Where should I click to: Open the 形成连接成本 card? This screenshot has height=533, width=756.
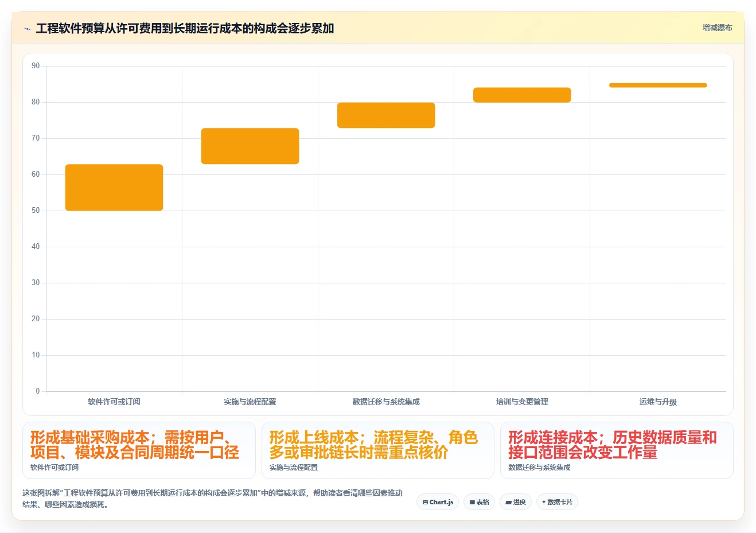point(617,450)
